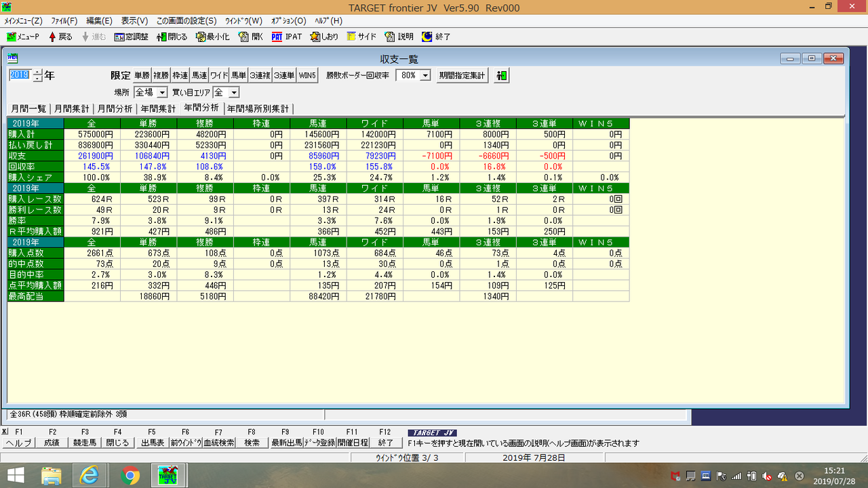Click the F2 成績 button
The height and width of the screenshot is (488, 868).
click(52, 443)
